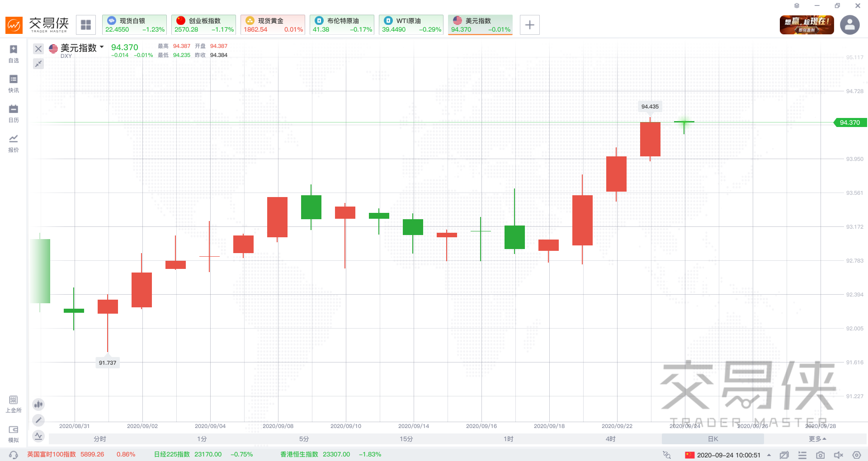Switch to the WTI原油 tab
The height and width of the screenshot is (461, 868).
411,25
